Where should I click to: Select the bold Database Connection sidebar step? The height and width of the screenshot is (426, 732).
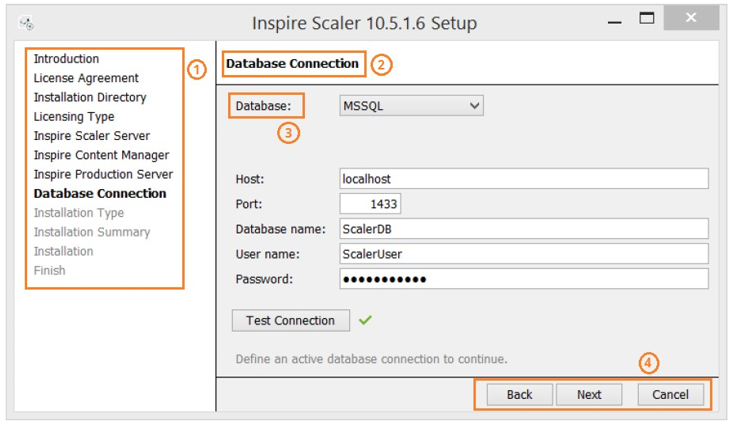point(100,194)
